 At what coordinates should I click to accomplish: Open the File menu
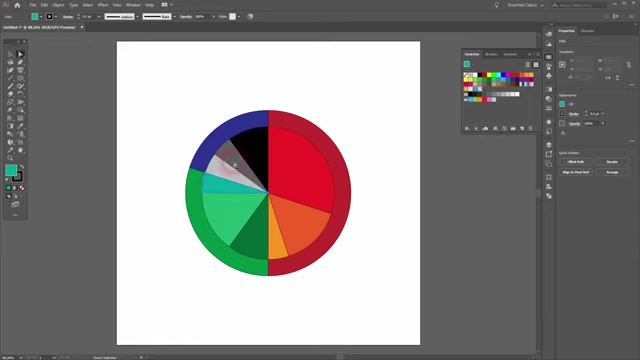[x=33, y=5]
